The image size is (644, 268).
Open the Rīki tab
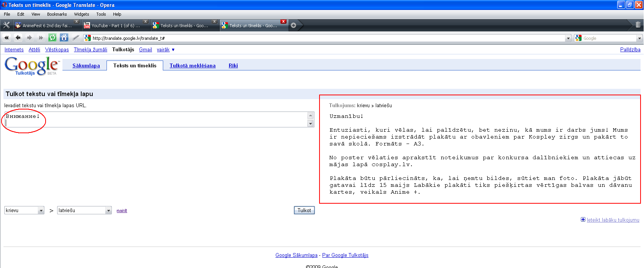233,65
